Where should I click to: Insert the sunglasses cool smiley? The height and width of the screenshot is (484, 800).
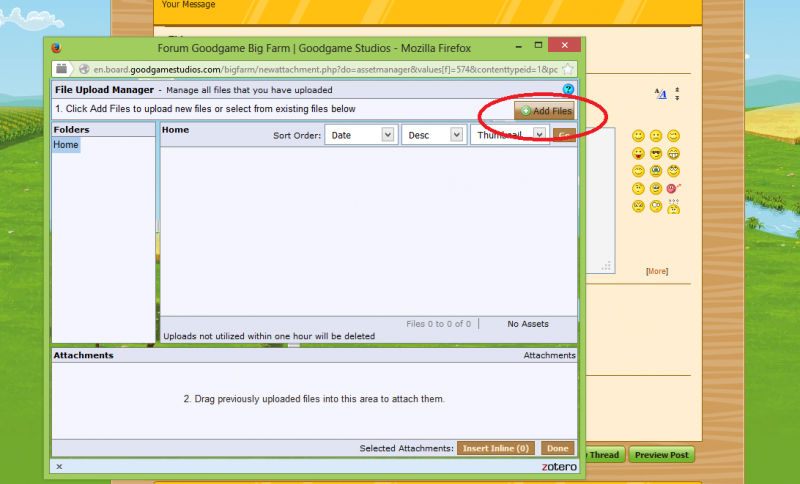(x=656, y=153)
